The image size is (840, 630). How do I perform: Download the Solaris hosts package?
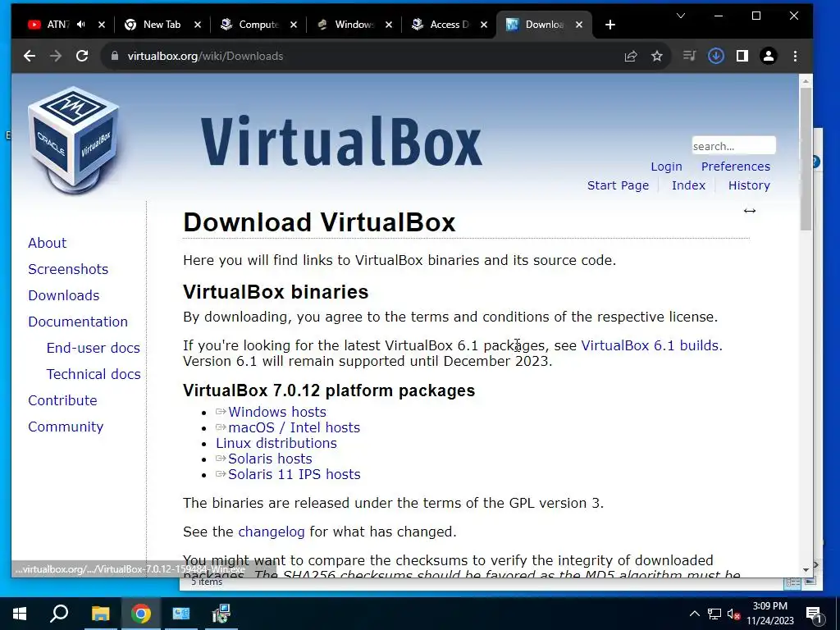point(270,459)
